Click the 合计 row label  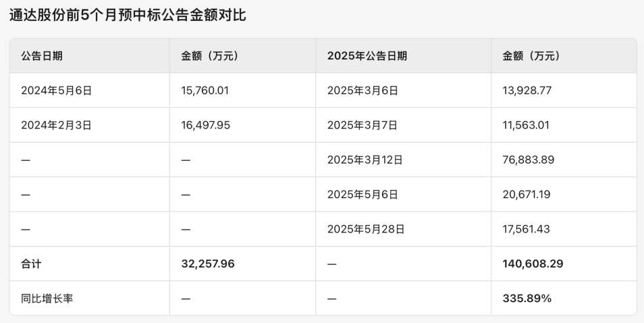[31, 264]
